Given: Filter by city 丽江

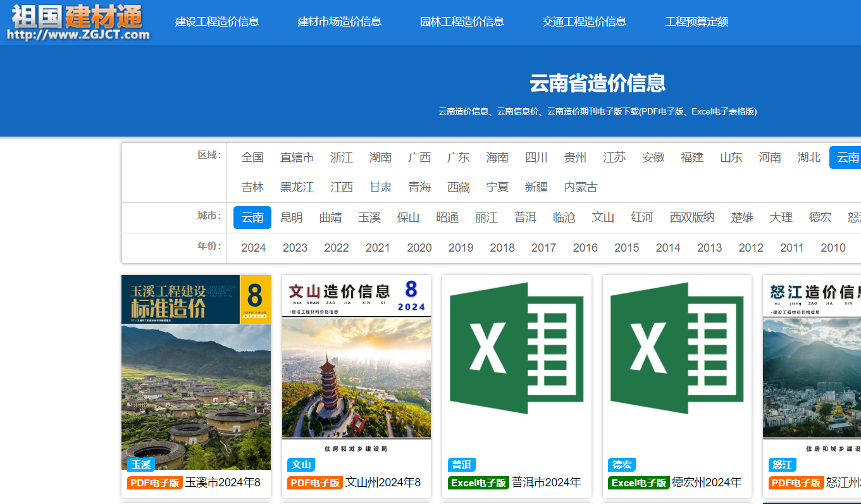Looking at the screenshot, I should [x=486, y=218].
